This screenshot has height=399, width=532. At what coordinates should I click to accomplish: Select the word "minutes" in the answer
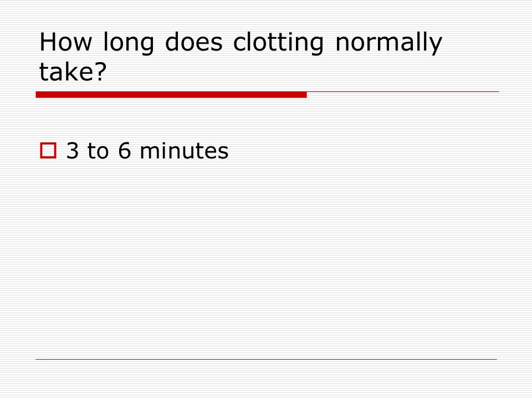coord(184,151)
